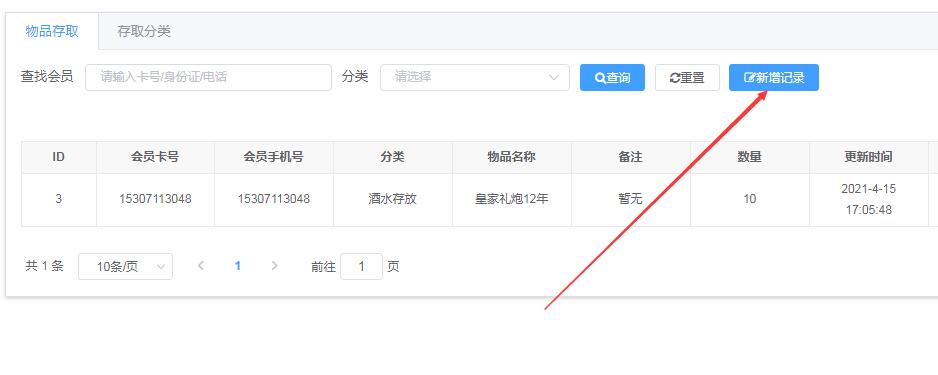Open the 分类 dropdown chevron
Viewport: 938px width, 375px height.
tap(554, 77)
